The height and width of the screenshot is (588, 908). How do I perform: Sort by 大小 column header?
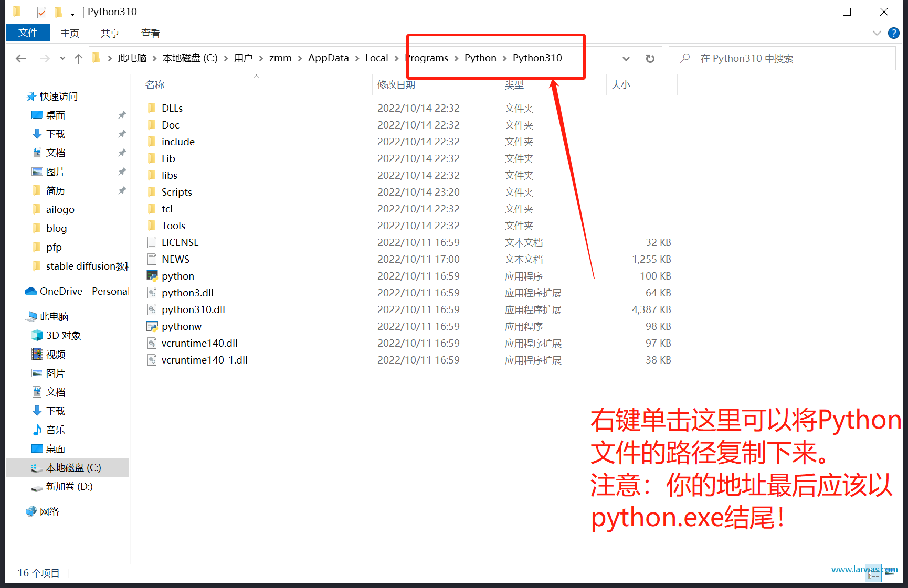coord(621,84)
